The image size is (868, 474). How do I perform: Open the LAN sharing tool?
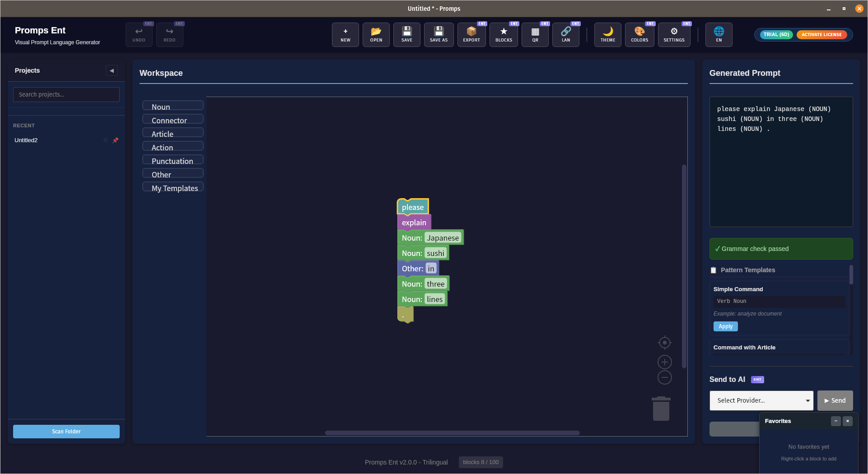tap(565, 34)
